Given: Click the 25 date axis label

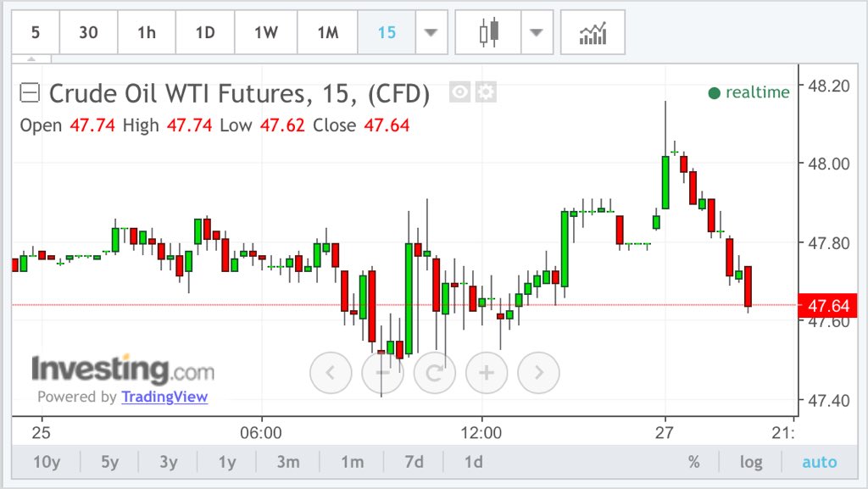Looking at the screenshot, I should [x=41, y=432].
